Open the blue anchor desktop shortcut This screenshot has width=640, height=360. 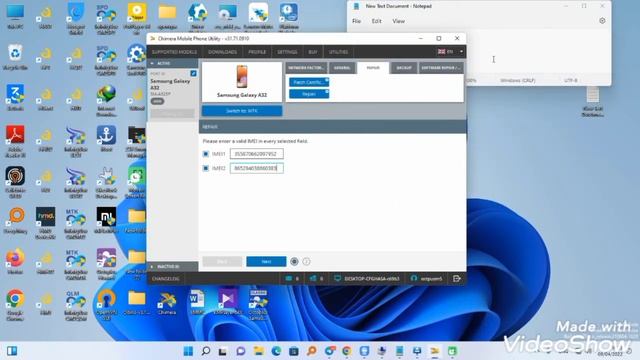(106, 139)
